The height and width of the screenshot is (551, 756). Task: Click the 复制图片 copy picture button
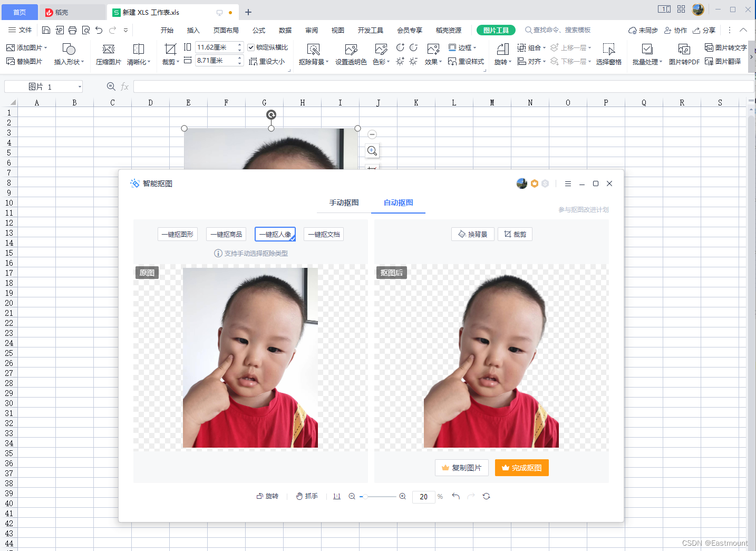(462, 468)
